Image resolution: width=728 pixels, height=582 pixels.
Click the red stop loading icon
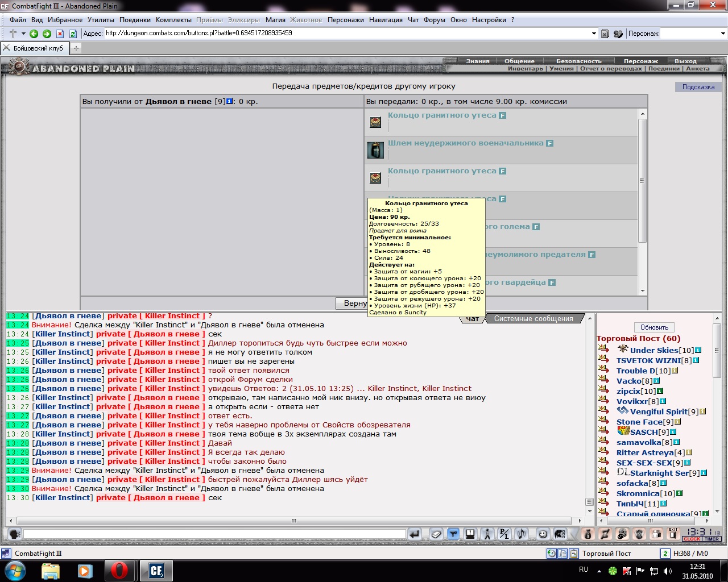pyautogui.click(x=60, y=34)
